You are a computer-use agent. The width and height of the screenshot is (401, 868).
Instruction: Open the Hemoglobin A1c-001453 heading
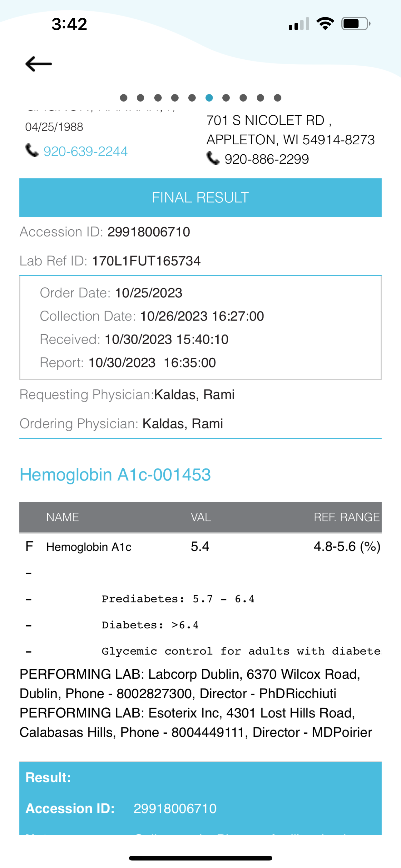point(115,475)
